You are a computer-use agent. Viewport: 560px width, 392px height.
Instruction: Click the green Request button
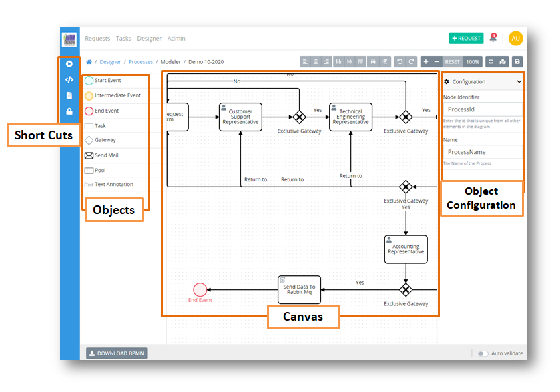tap(466, 39)
